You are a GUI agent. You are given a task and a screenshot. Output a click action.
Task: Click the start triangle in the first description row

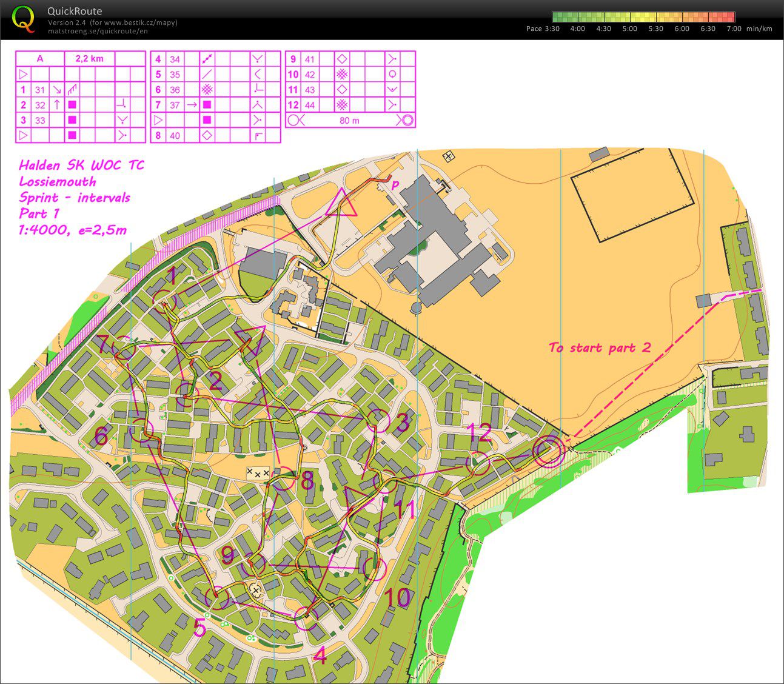tap(24, 75)
